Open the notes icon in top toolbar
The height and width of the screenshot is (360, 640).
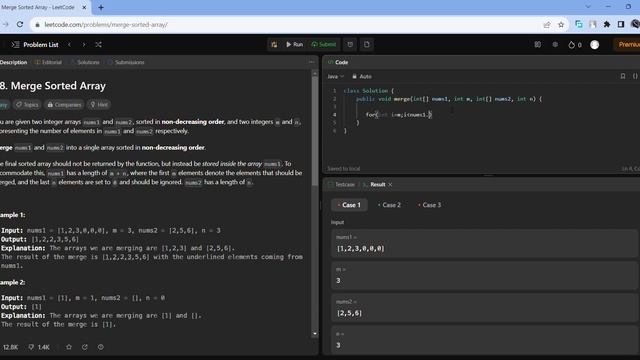[x=367, y=44]
